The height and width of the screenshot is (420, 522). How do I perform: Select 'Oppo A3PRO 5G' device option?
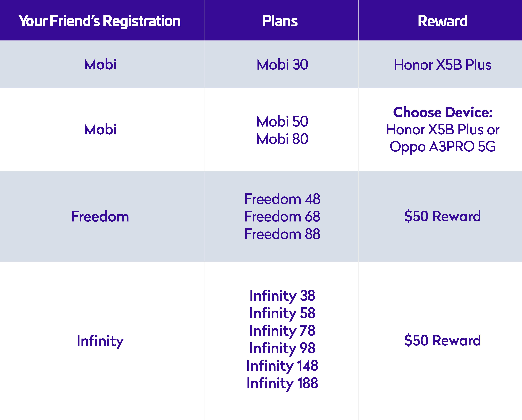pyautogui.click(x=443, y=147)
